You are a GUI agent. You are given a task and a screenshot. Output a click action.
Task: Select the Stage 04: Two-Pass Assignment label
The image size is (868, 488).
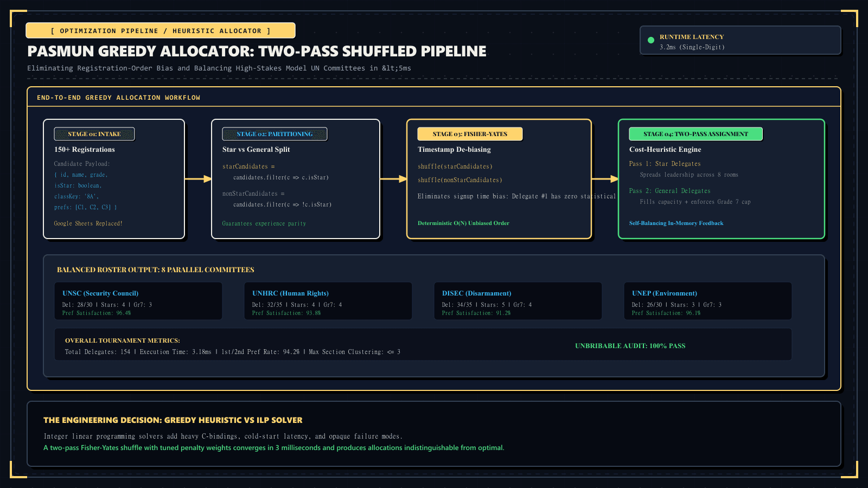pyautogui.click(x=695, y=134)
